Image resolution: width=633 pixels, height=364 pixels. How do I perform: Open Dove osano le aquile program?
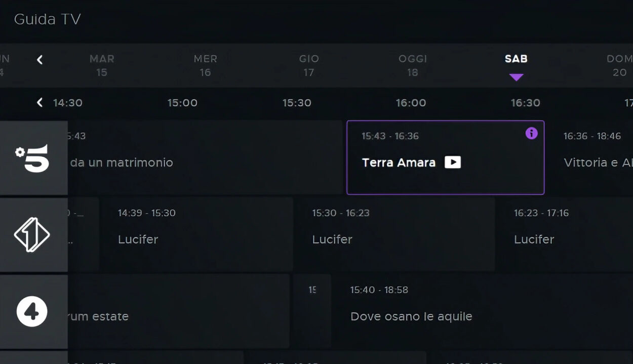click(x=483, y=311)
